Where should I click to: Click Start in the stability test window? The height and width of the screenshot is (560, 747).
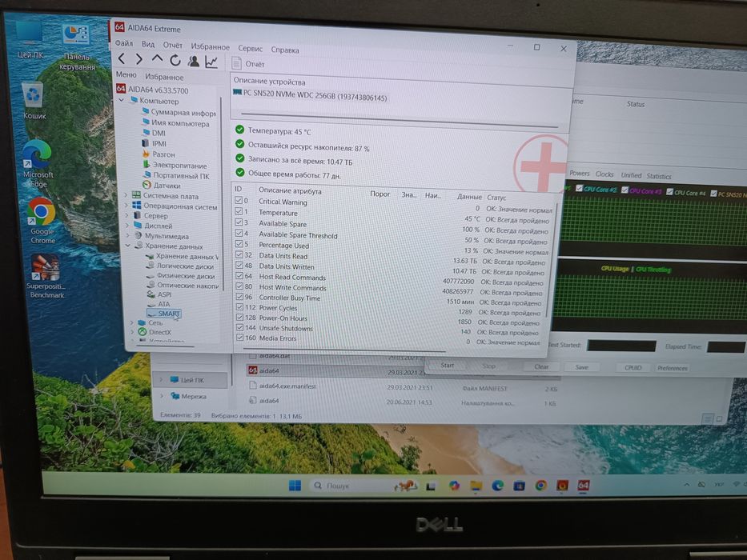pos(447,366)
